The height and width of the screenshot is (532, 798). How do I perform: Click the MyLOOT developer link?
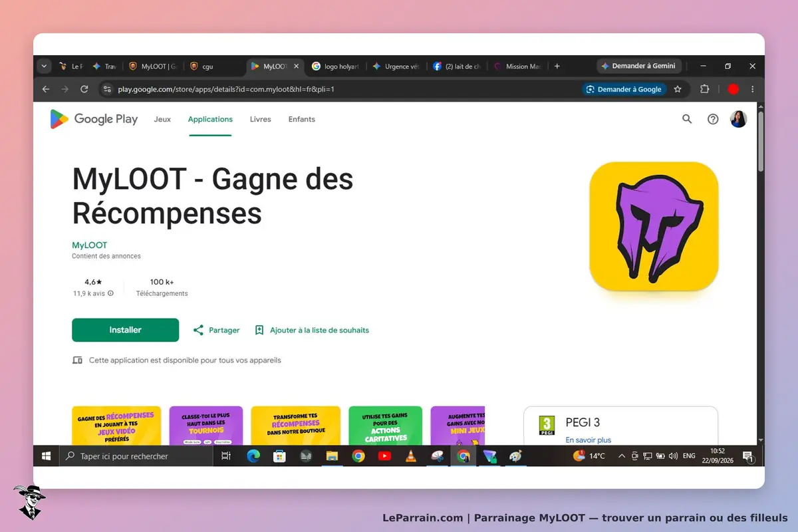[x=89, y=245]
